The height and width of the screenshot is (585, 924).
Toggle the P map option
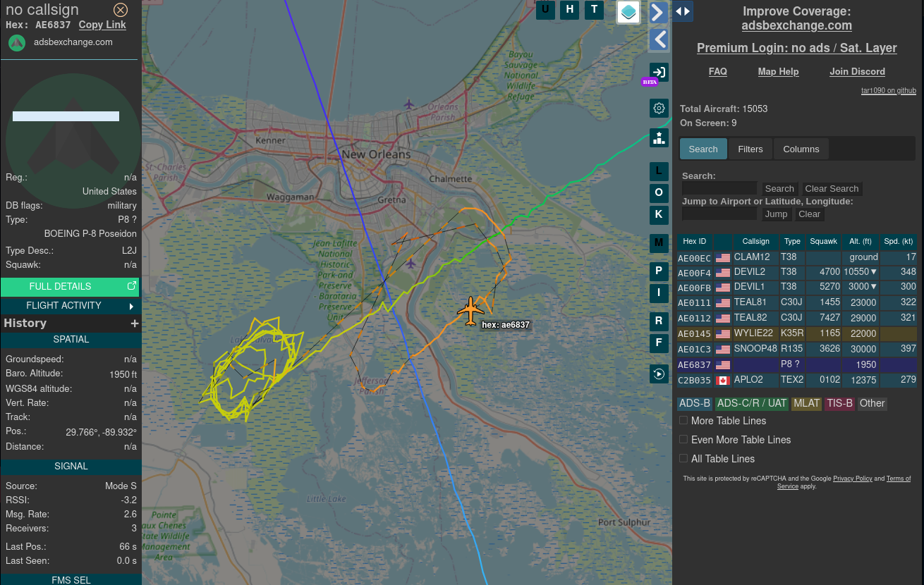[659, 271]
